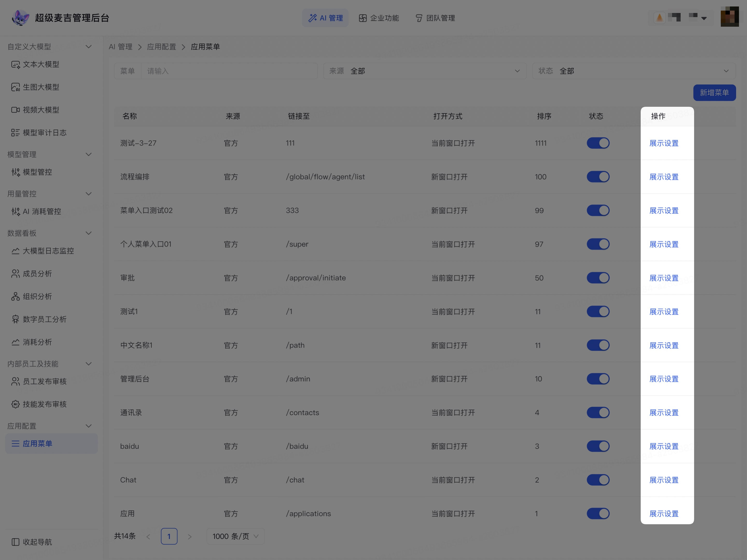Open the 模型管控 sliders icon

16,172
